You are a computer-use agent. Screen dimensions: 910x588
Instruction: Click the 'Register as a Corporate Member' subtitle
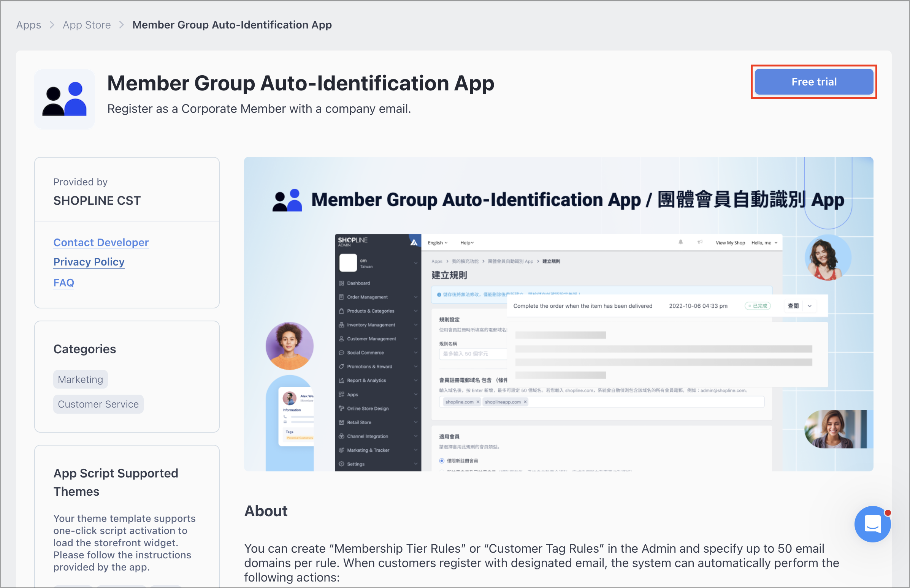259,109
